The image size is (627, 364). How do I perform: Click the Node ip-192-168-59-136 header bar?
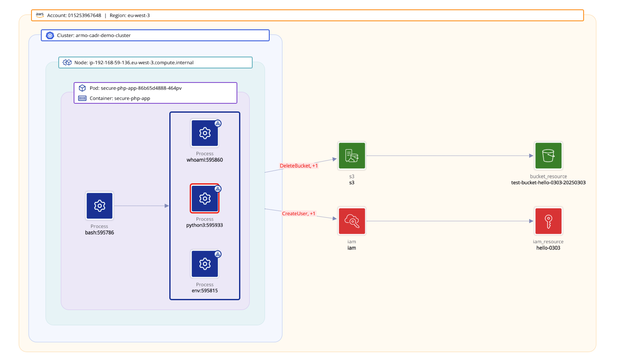click(x=155, y=63)
